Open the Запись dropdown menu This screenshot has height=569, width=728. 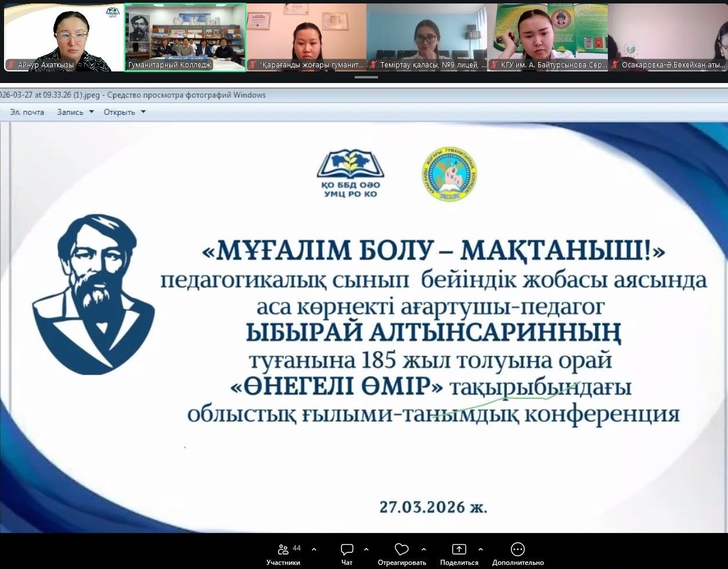[75, 112]
